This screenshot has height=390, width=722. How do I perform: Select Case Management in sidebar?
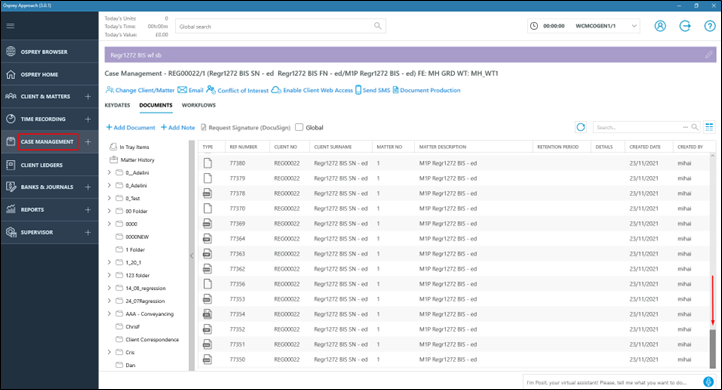tap(47, 142)
